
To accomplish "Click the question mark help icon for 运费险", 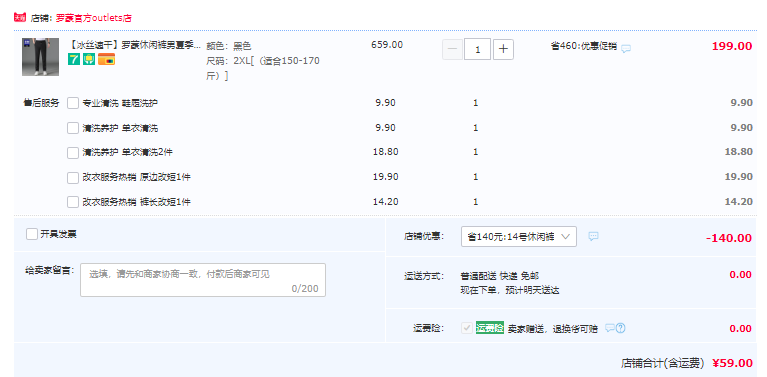I will point(621,328).
